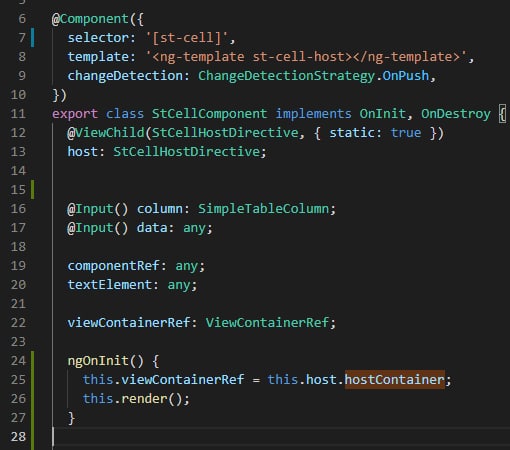Viewport: 510px width, 450px height.
Task: Click the 'true' value on line 12
Action: click(406, 133)
